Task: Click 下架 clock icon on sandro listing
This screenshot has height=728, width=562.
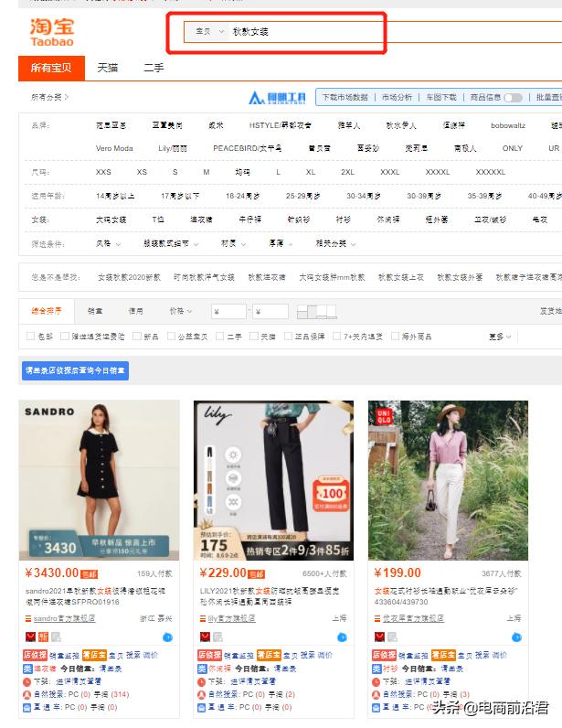Action: click(x=27, y=682)
